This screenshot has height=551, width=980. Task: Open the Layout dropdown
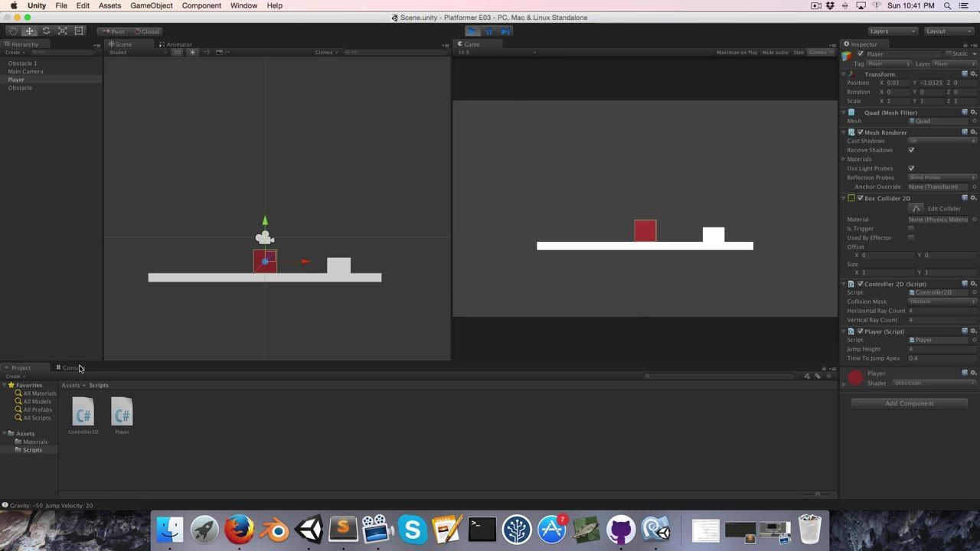click(x=949, y=31)
